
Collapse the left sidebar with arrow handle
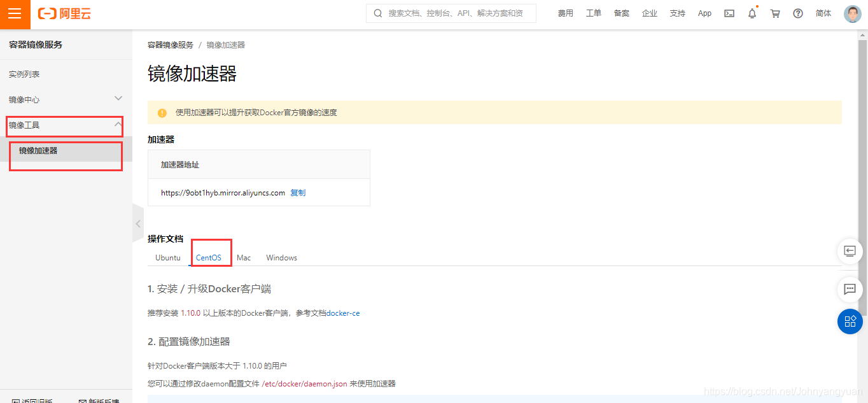point(138,223)
